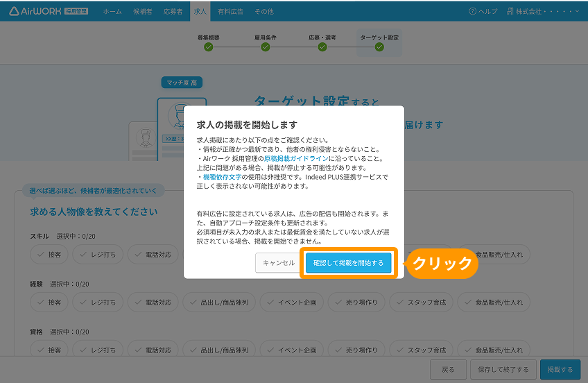Click the dialog title 求人の掲載を開始します

(247, 125)
